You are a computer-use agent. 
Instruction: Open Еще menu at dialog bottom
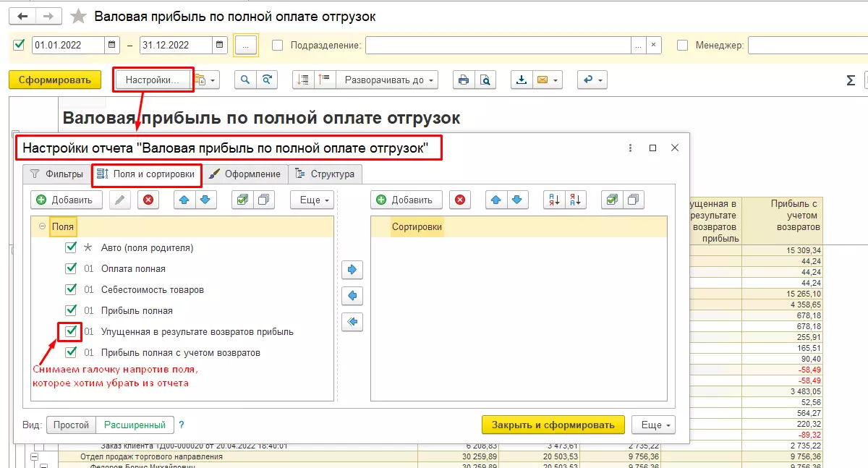click(x=653, y=425)
